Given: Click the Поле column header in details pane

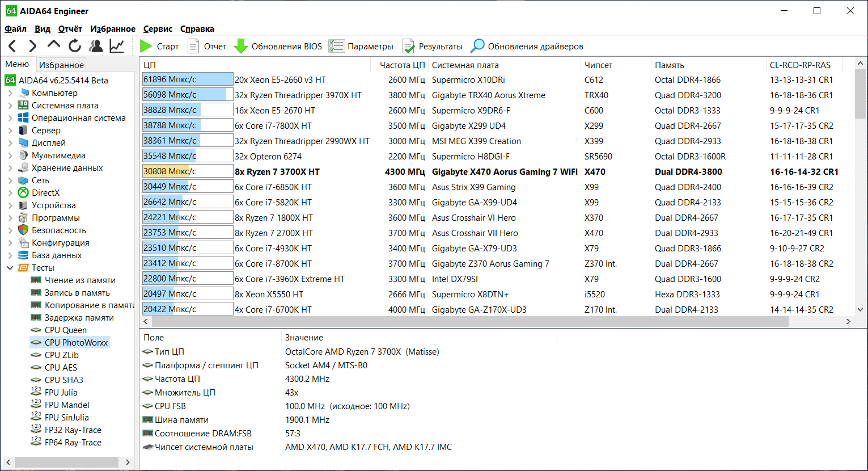Looking at the screenshot, I should pos(211,338).
